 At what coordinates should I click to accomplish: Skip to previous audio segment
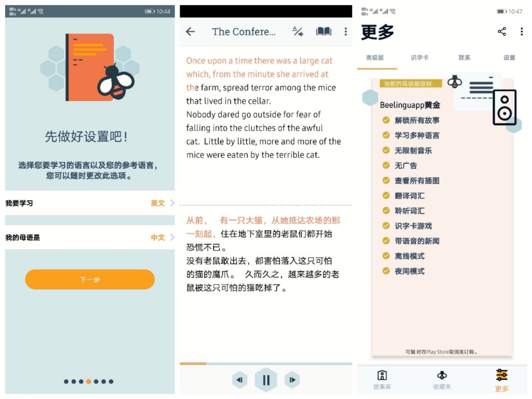(x=240, y=380)
